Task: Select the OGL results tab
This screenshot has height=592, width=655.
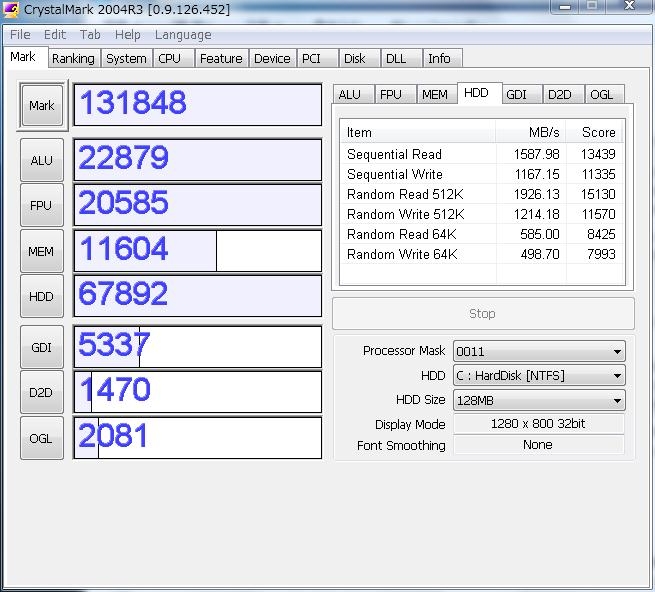Action: (601, 94)
